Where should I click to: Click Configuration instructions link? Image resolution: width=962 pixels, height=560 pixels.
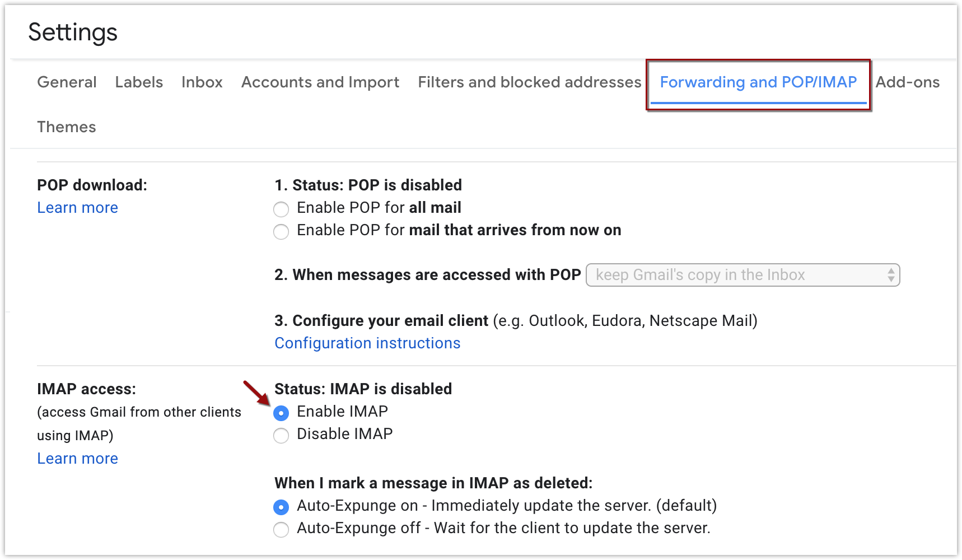367,343
